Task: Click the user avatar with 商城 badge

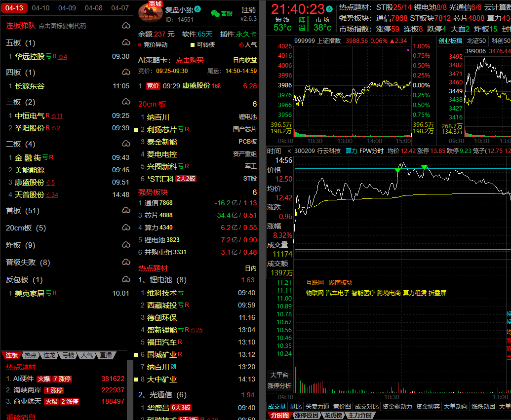Action: coord(150,13)
